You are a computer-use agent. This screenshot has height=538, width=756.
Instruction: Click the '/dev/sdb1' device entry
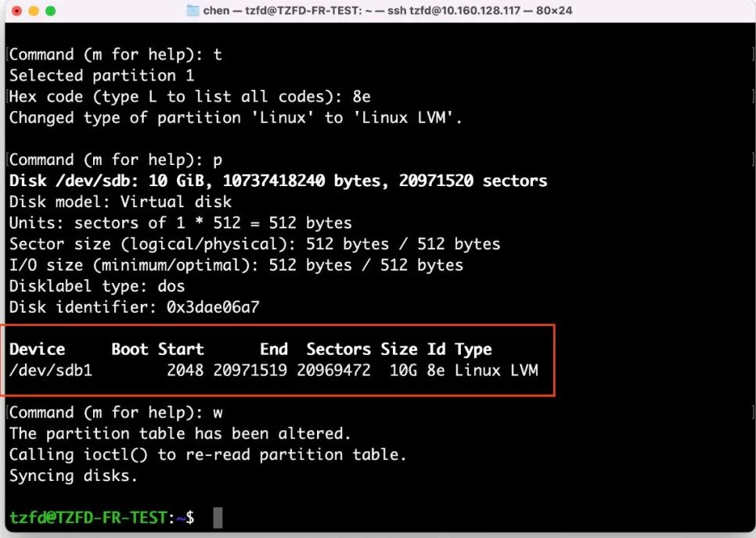click(x=51, y=371)
